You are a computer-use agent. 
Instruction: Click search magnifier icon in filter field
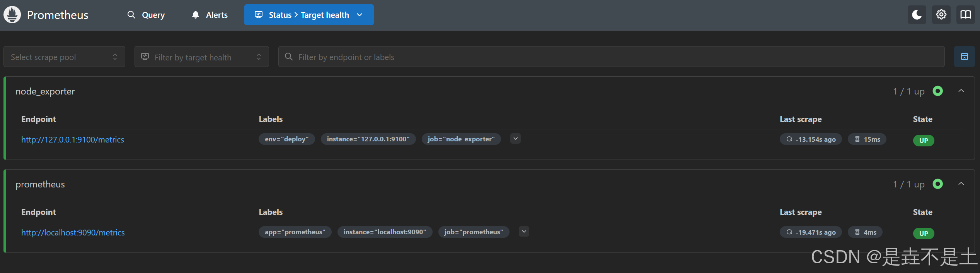tap(288, 57)
